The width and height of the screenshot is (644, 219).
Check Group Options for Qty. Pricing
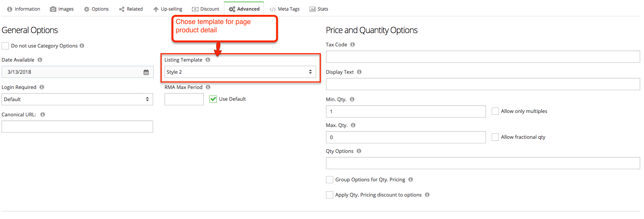pos(329,180)
